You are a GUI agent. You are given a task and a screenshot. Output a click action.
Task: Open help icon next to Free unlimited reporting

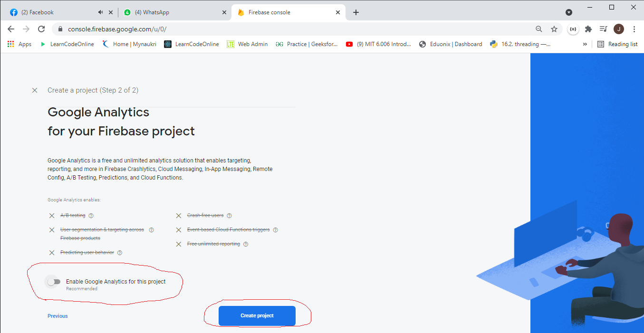pyautogui.click(x=246, y=244)
